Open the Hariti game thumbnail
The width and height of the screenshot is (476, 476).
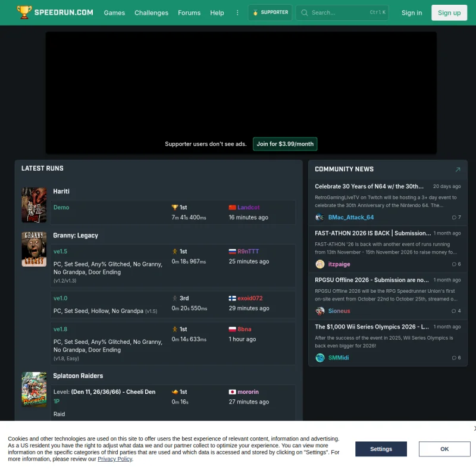[x=34, y=205]
